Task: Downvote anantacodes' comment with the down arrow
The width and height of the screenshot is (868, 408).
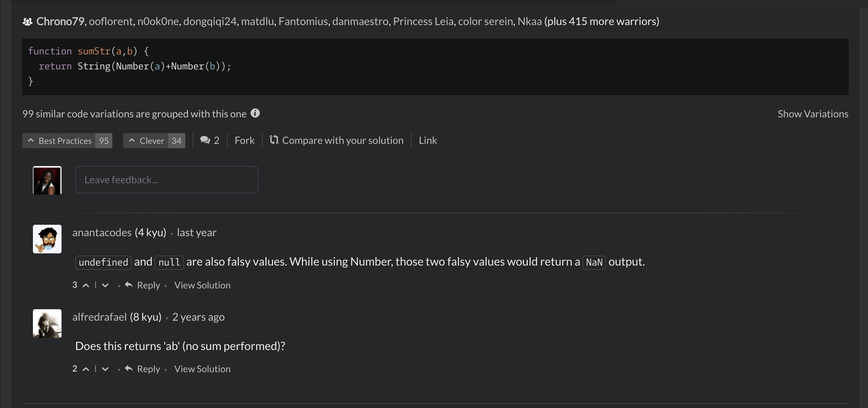Action: click(105, 285)
